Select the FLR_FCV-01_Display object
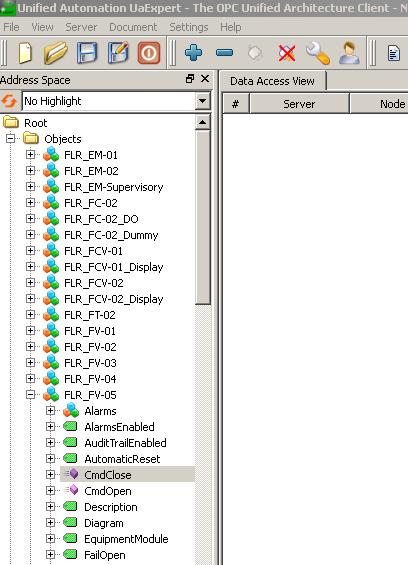Image resolution: width=408 pixels, height=565 pixels. [x=114, y=267]
